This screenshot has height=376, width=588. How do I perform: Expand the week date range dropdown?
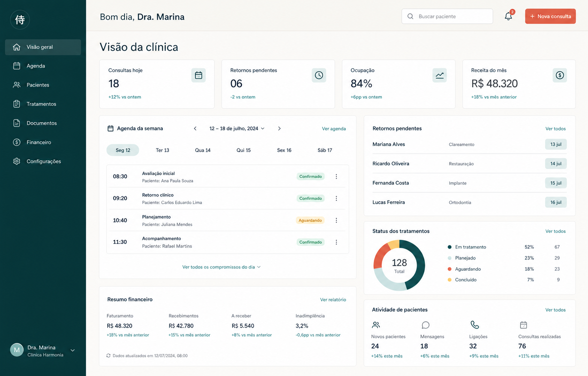click(x=237, y=129)
